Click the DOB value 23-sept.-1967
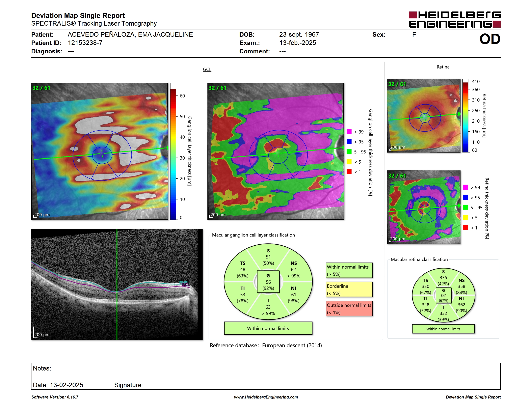This screenshot has height=411, width=532. click(299, 35)
